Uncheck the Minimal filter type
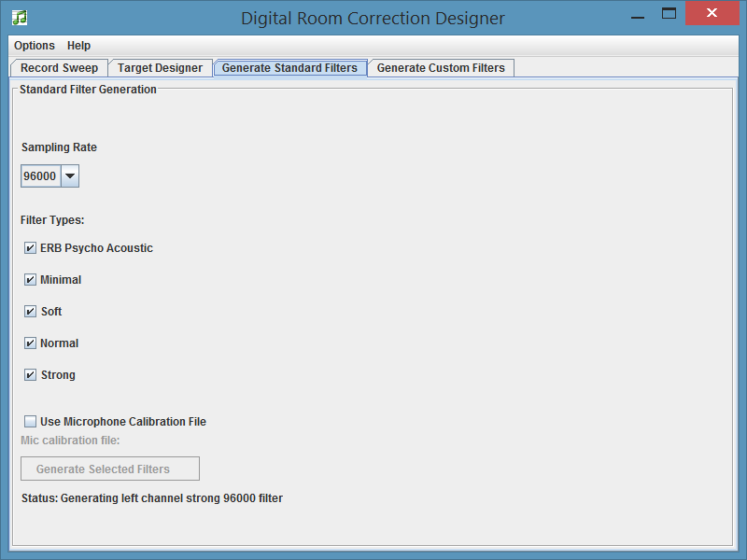747x560 pixels. [31, 279]
